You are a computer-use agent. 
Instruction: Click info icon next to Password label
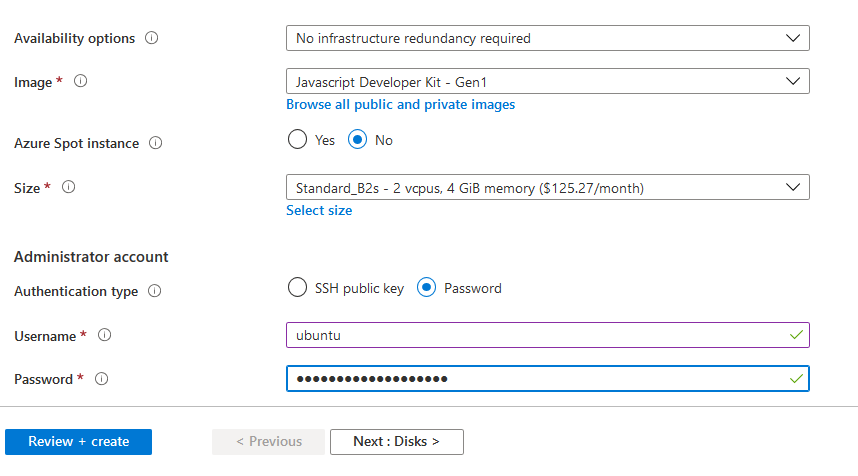(x=102, y=379)
